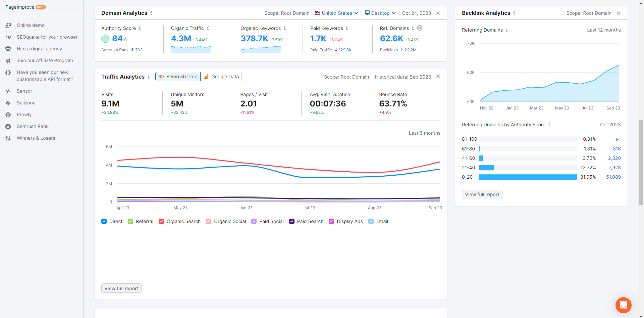Toggle the Paid Social checkbox

[x=254, y=221]
